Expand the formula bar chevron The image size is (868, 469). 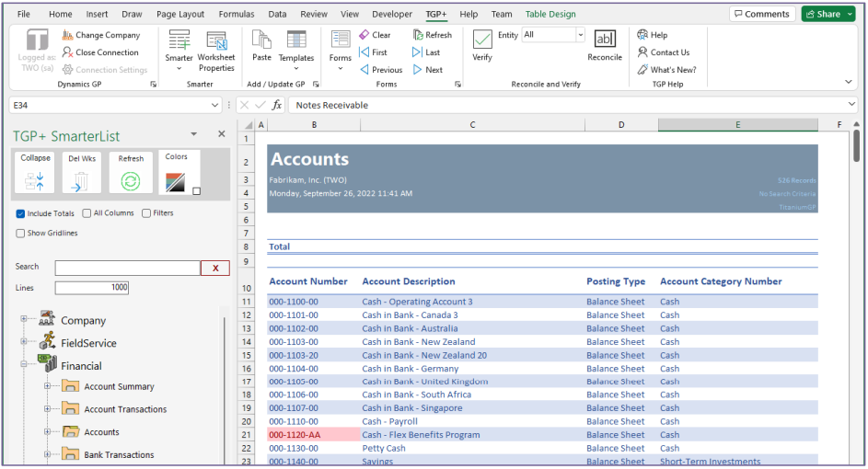pos(851,104)
